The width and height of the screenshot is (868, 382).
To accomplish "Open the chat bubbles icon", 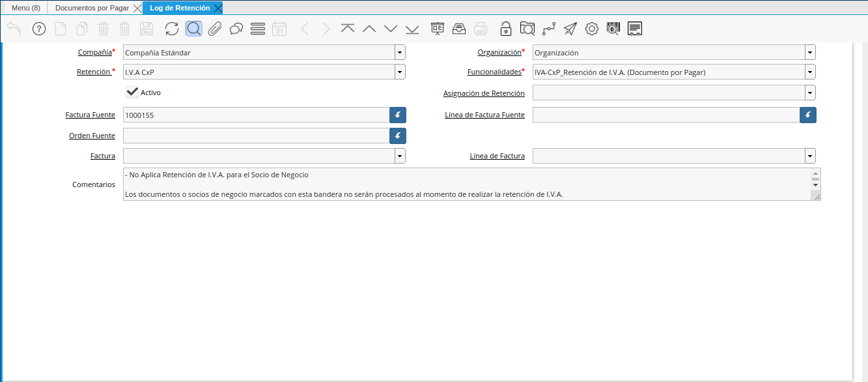I will [x=236, y=29].
